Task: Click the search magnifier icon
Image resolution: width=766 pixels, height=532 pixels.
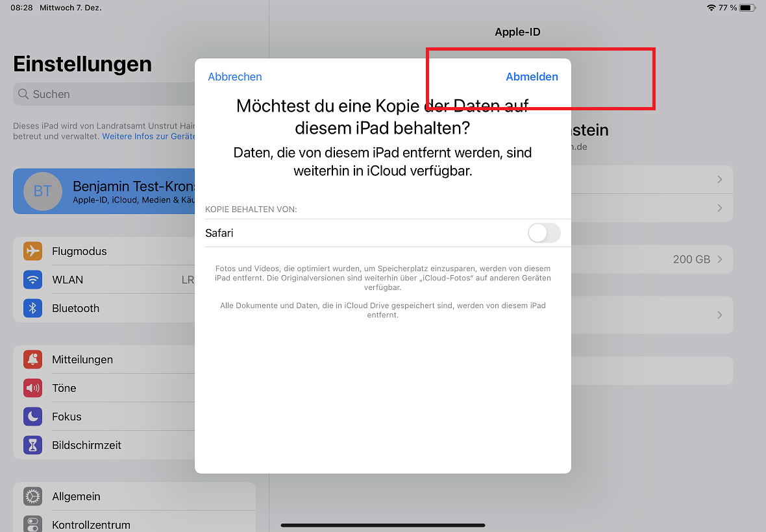Action: point(23,93)
